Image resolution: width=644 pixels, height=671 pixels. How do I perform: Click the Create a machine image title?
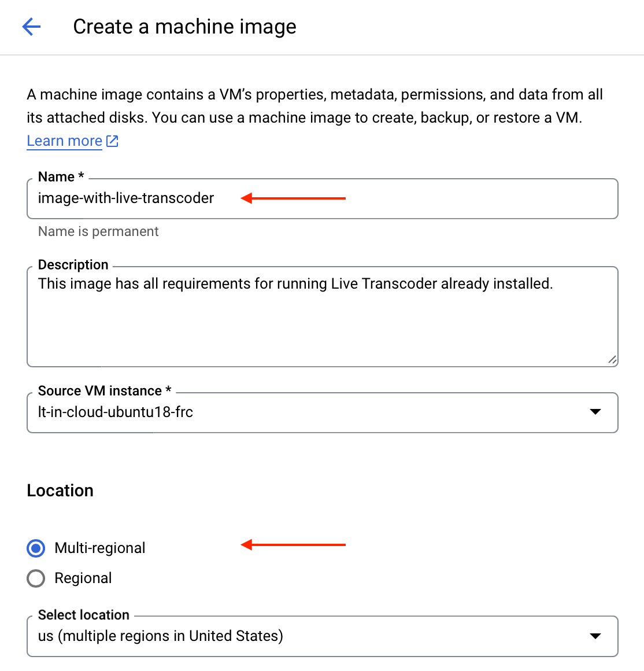click(x=185, y=27)
